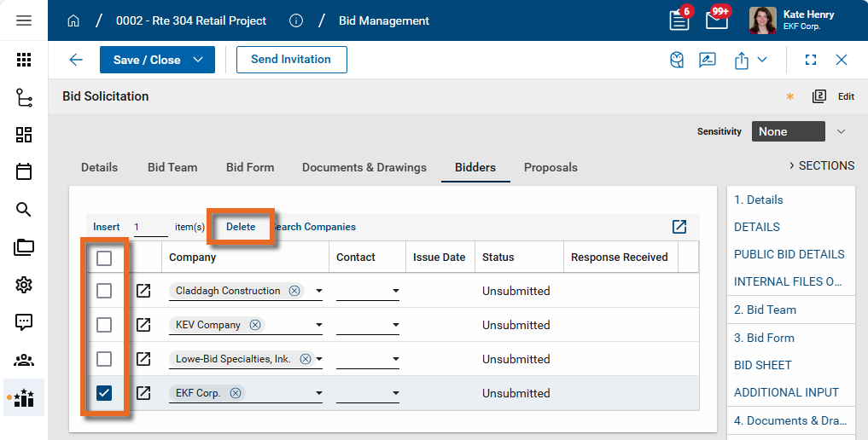Image resolution: width=868 pixels, height=440 pixels.
Task: Click the home icon in breadcrumb
Action: point(73,20)
